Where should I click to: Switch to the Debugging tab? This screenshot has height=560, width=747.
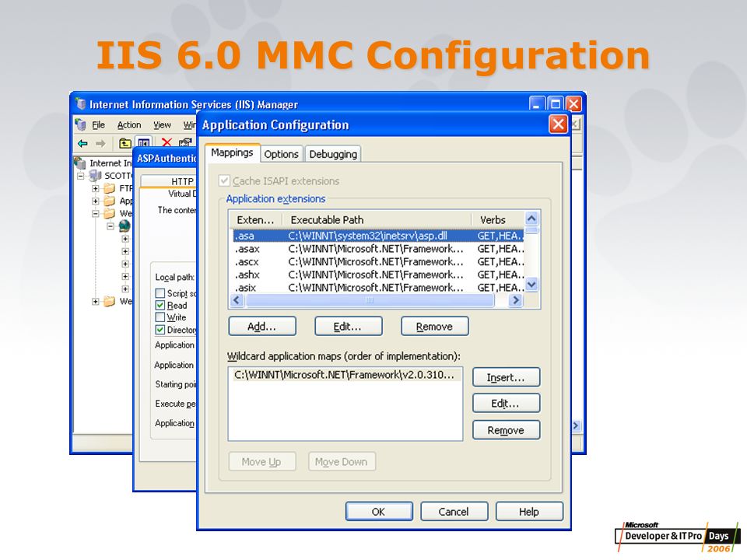coord(333,154)
